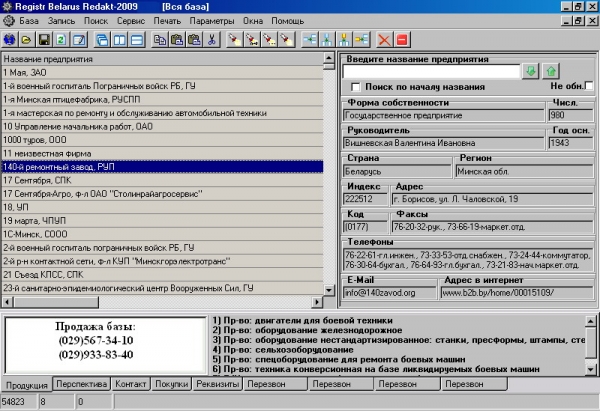Click left arrow of horizontal list scrollbar
Image resolution: width=600 pixels, height=411 pixels.
point(7,302)
